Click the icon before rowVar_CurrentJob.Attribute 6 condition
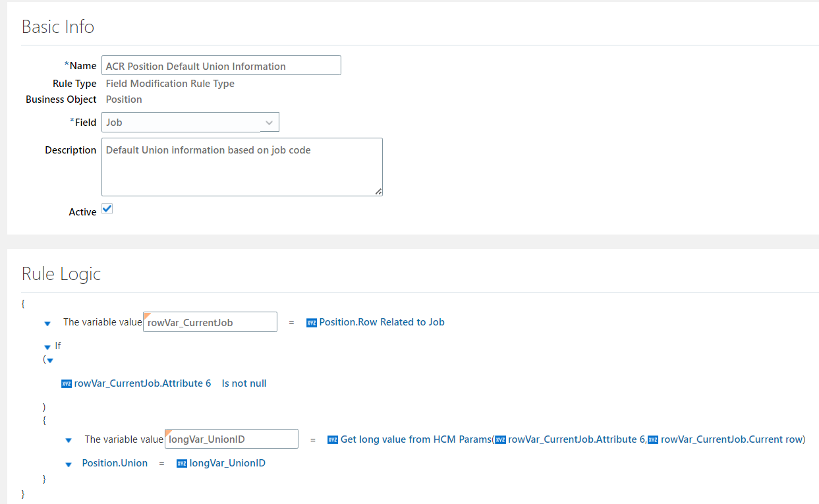Image resolution: width=819 pixels, height=504 pixels. coord(67,383)
